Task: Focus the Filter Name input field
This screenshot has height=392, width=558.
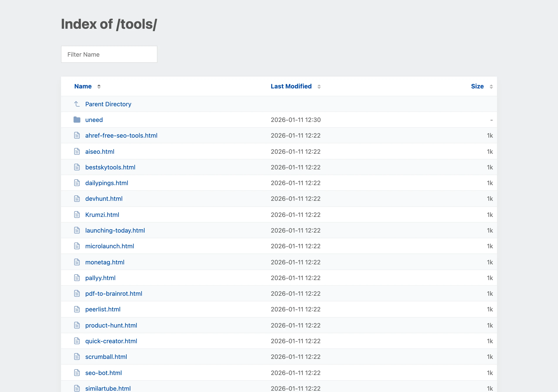Action: [x=109, y=54]
